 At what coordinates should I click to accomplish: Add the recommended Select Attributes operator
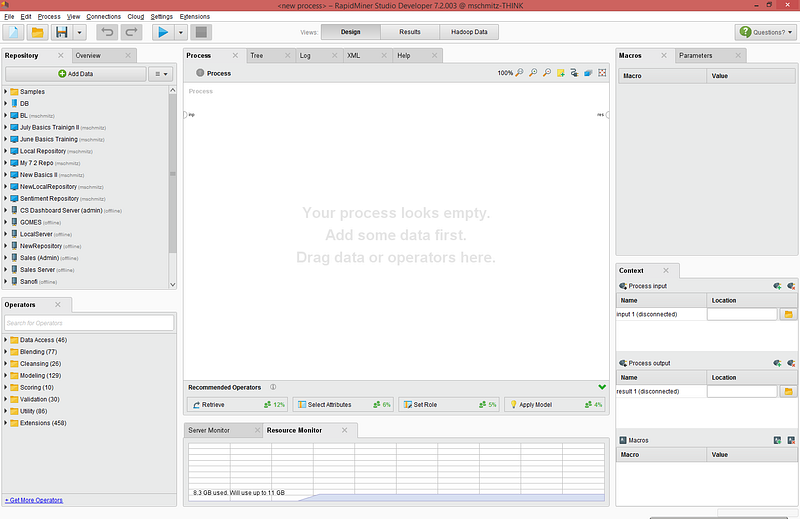pyautogui.click(x=343, y=405)
